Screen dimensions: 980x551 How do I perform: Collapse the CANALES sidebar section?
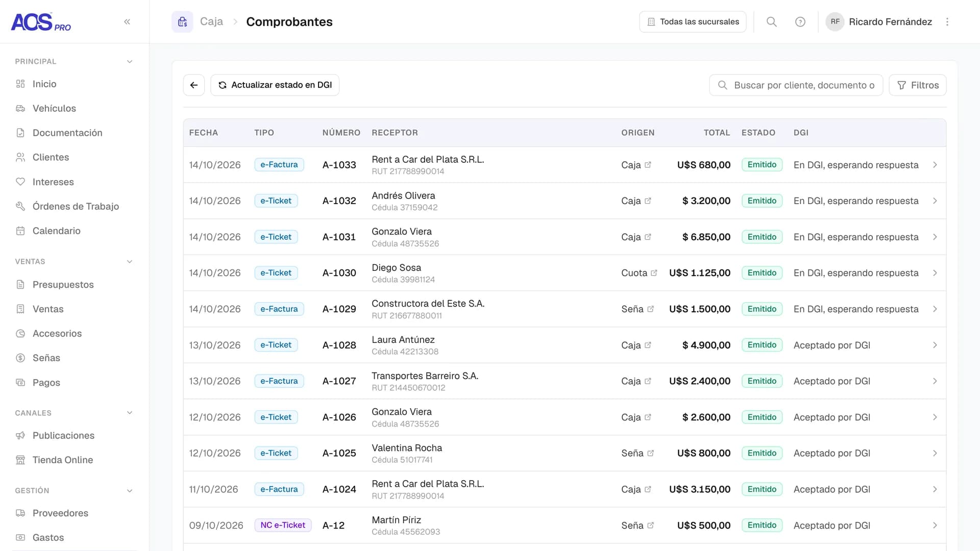[x=130, y=413]
